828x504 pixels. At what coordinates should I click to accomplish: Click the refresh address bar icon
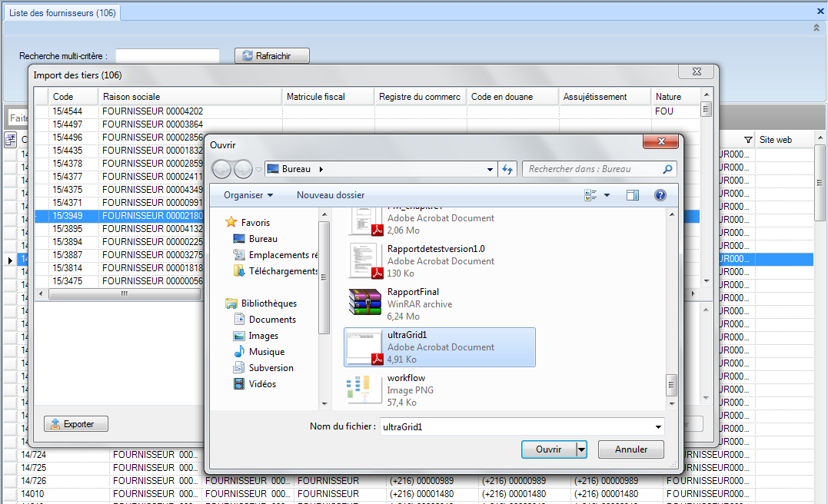[x=507, y=169]
